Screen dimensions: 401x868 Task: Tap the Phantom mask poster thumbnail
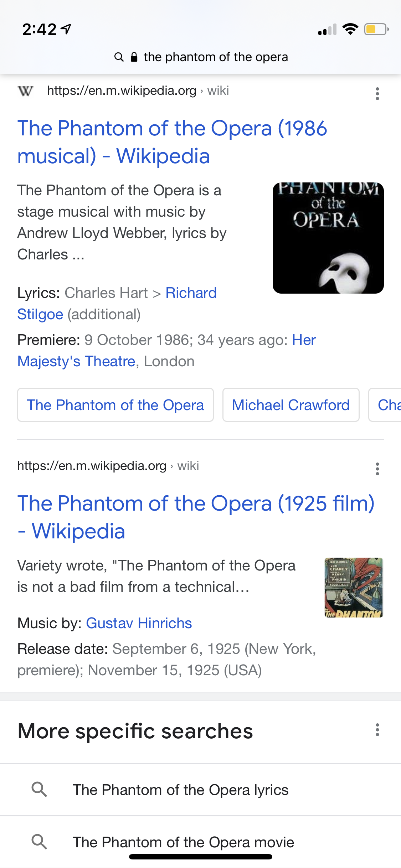(x=328, y=238)
